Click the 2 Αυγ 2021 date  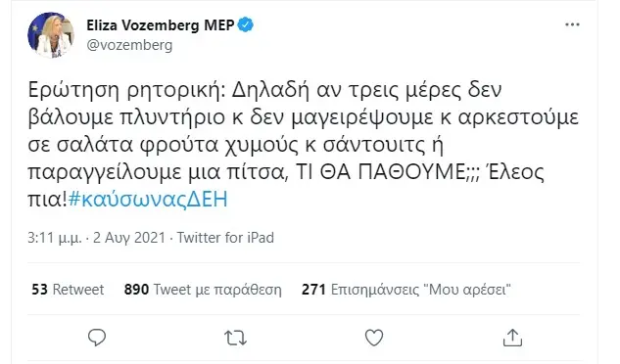(129, 238)
